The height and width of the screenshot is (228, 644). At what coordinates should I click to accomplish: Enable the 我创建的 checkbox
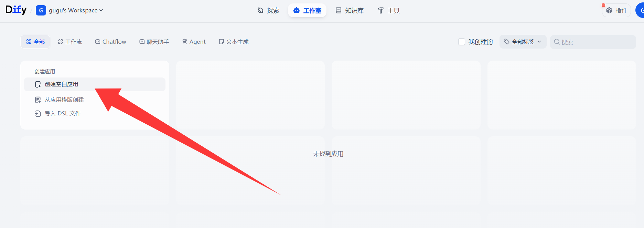pyautogui.click(x=462, y=42)
